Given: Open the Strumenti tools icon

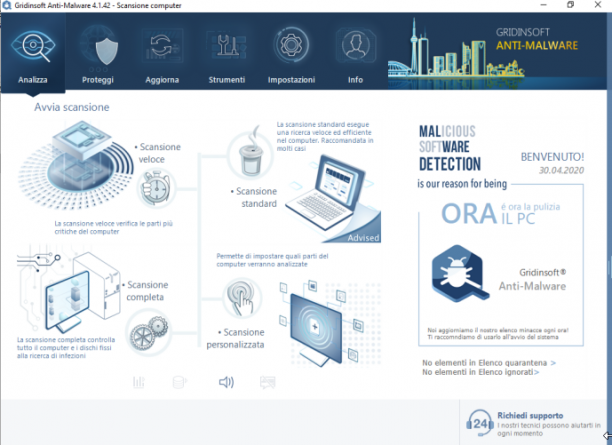Looking at the screenshot, I should [227, 46].
